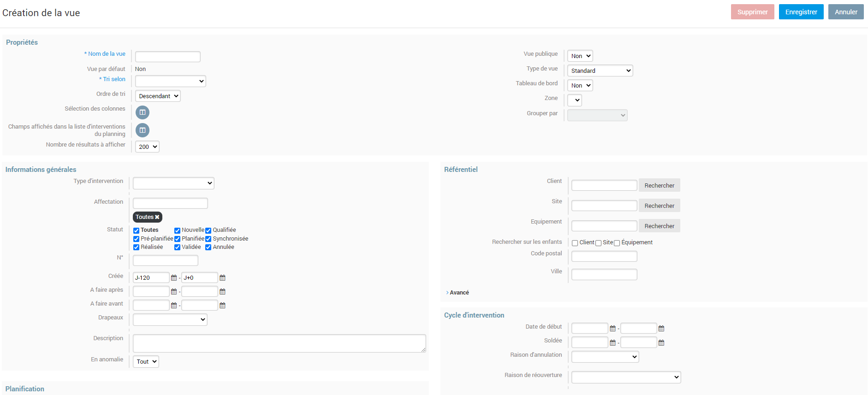This screenshot has width=868, height=395.
Task: Focus the Nom de la vue field
Action: pyautogui.click(x=167, y=57)
